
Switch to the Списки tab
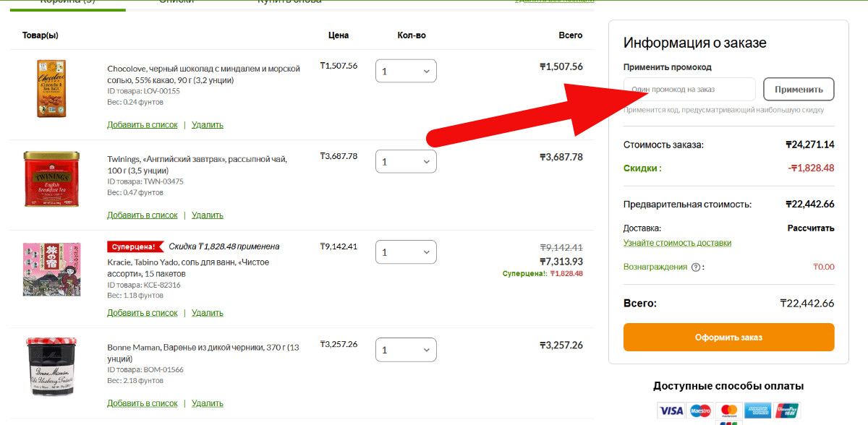[176, 2]
